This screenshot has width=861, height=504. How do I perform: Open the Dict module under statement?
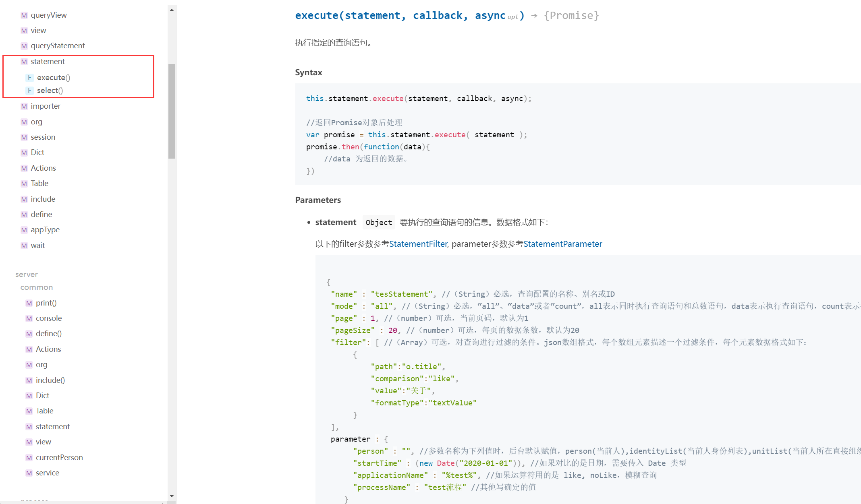coord(37,153)
